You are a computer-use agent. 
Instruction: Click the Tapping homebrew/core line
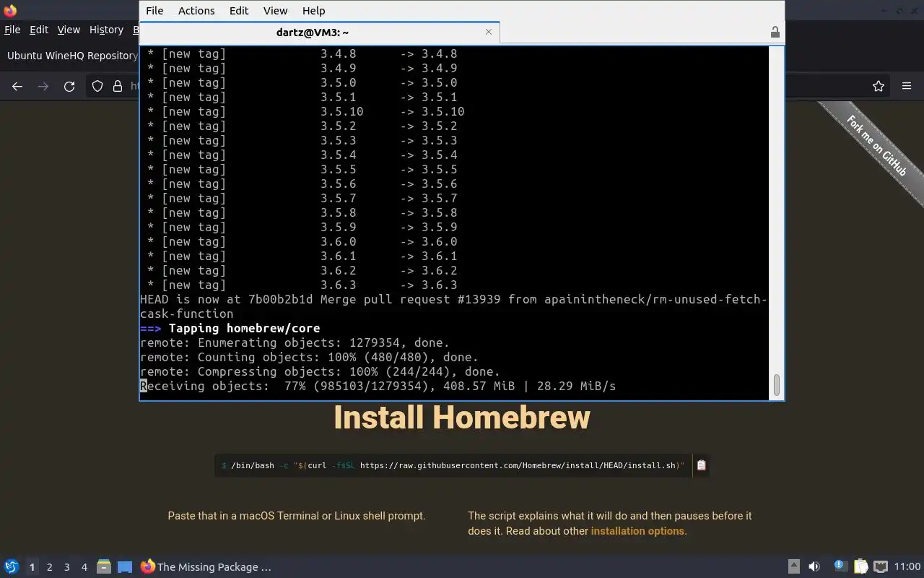[x=230, y=329]
